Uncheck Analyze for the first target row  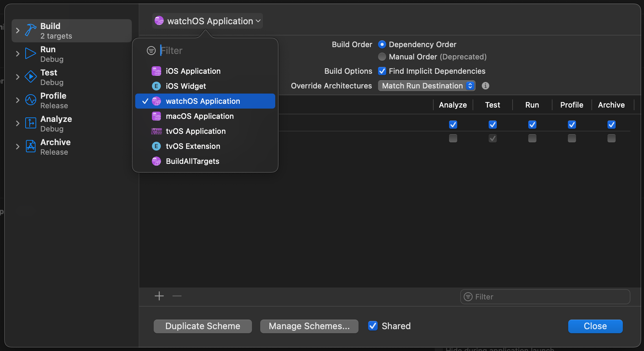coord(453,125)
